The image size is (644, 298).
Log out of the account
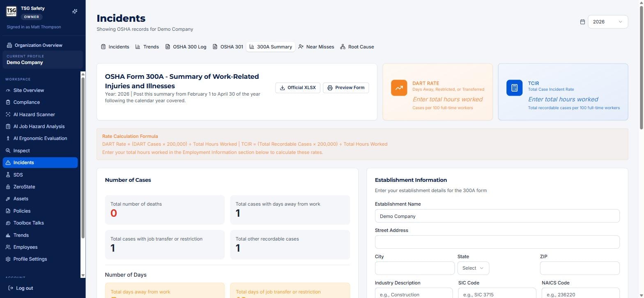point(21,288)
